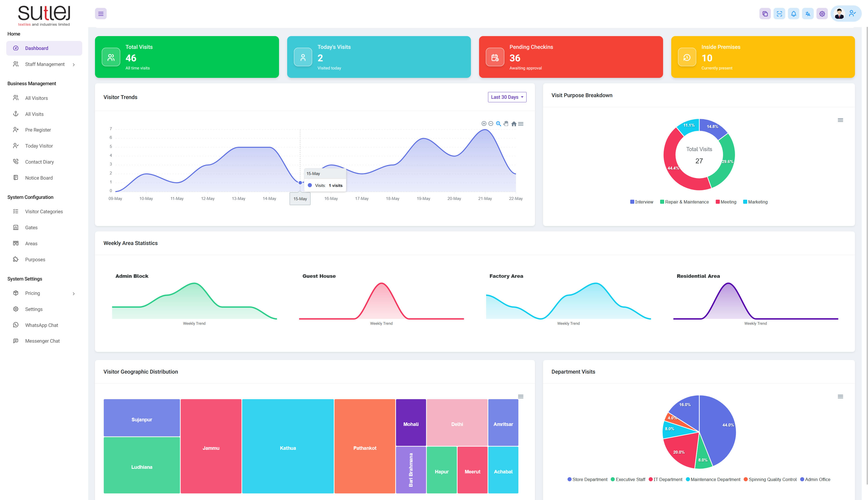This screenshot has height=500, width=868.
Task: Select the pan hand tool on chart
Action: pyautogui.click(x=506, y=124)
